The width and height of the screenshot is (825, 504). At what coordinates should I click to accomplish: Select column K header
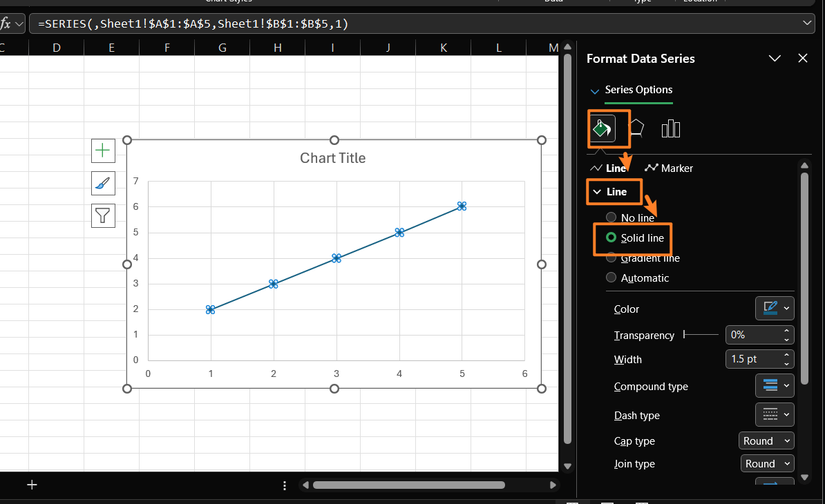[444, 48]
